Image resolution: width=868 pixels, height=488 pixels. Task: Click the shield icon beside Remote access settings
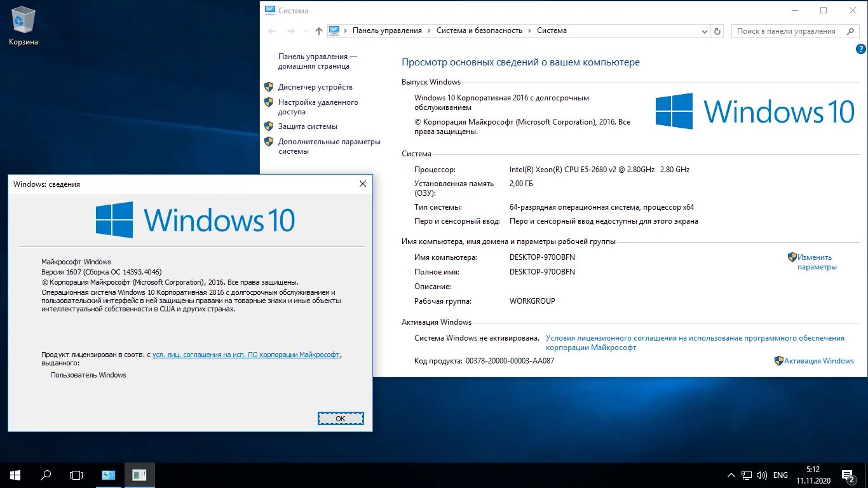[269, 102]
